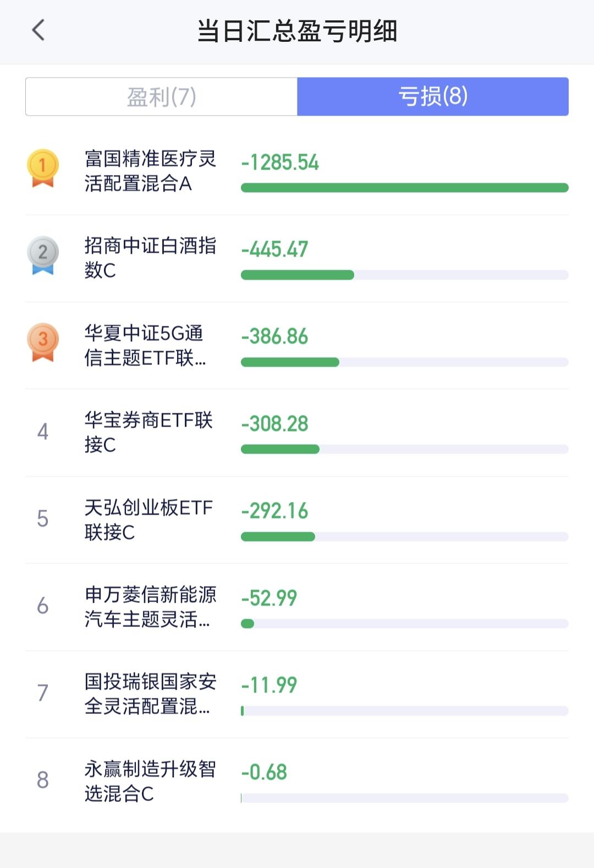Click rank number 4
The width and height of the screenshot is (594, 868).
(43, 432)
